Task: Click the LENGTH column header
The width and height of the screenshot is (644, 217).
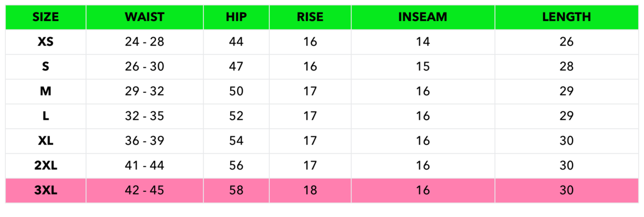Action: pyautogui.click(x=566, y=17)
